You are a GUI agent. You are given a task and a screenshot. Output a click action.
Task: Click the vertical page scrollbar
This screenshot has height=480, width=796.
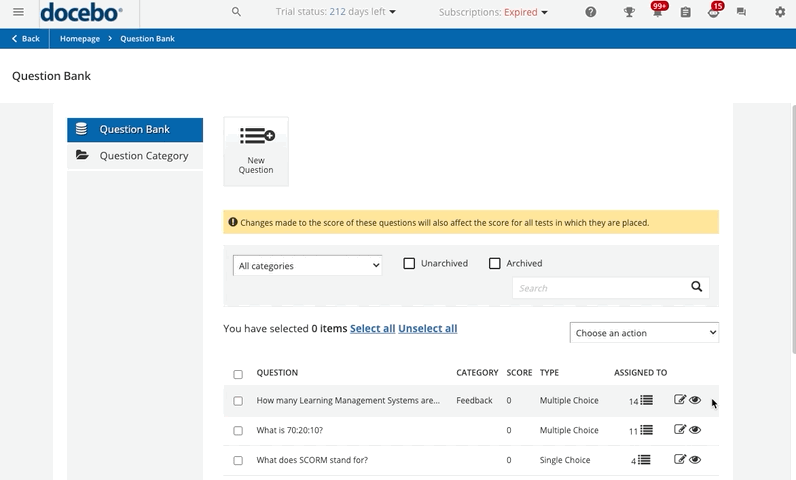(793, 228)
